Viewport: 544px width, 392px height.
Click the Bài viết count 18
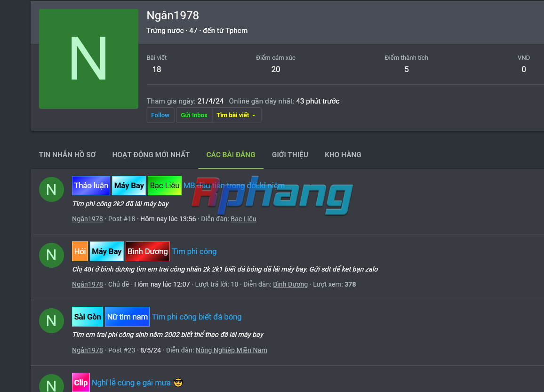tap(157, 69)
